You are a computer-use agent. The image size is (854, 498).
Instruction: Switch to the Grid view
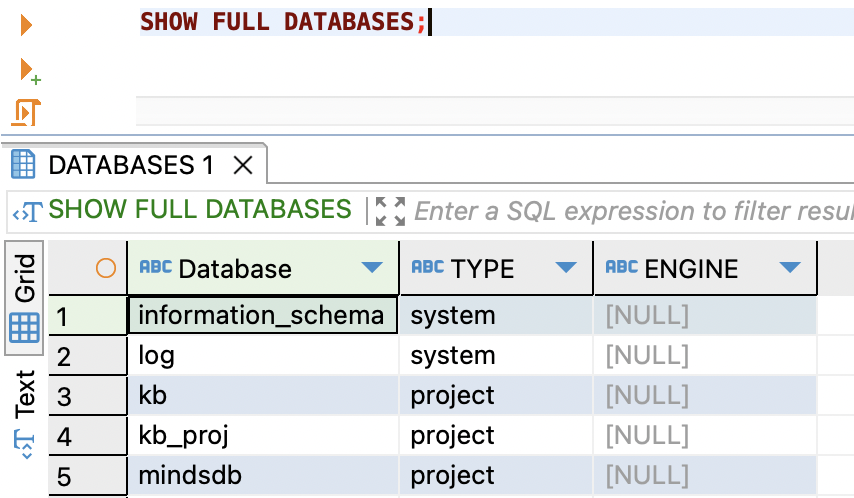(x=25, y=297)
